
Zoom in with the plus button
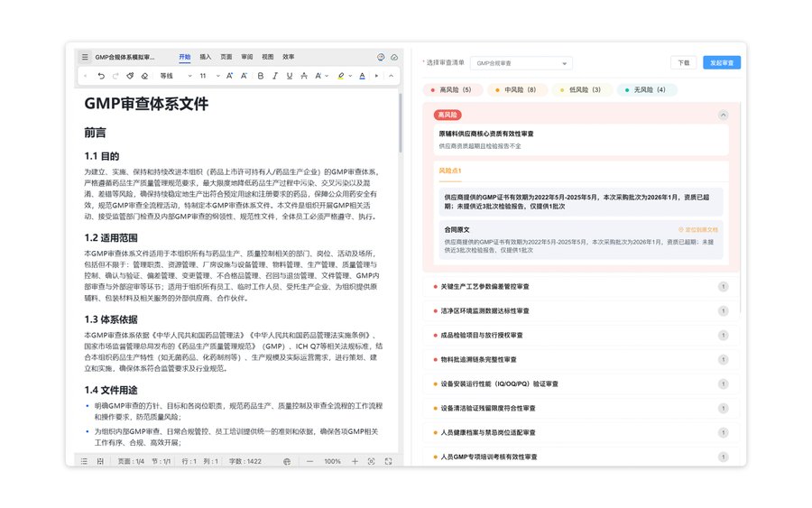coord(355,461)
